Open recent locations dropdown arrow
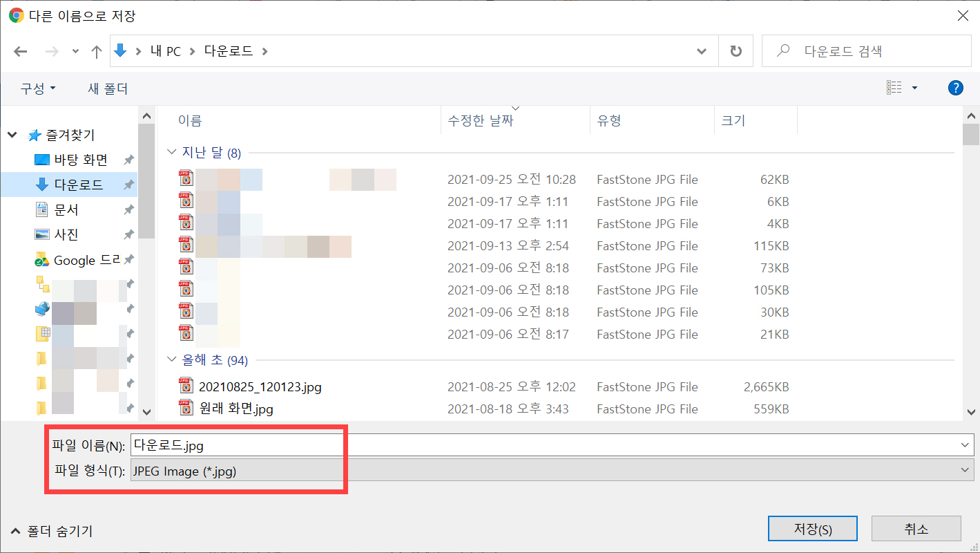The height and width of the screenshot is (553, 980). 75,51
